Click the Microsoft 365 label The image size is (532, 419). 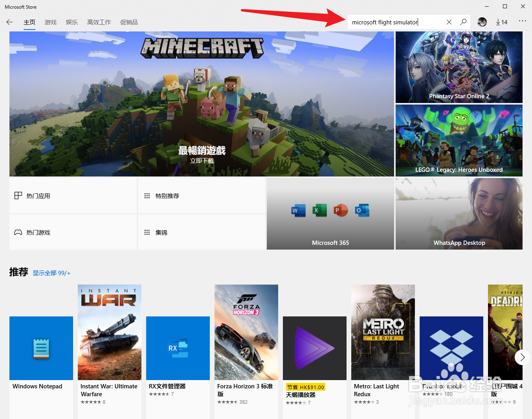[x=330, y=243]
